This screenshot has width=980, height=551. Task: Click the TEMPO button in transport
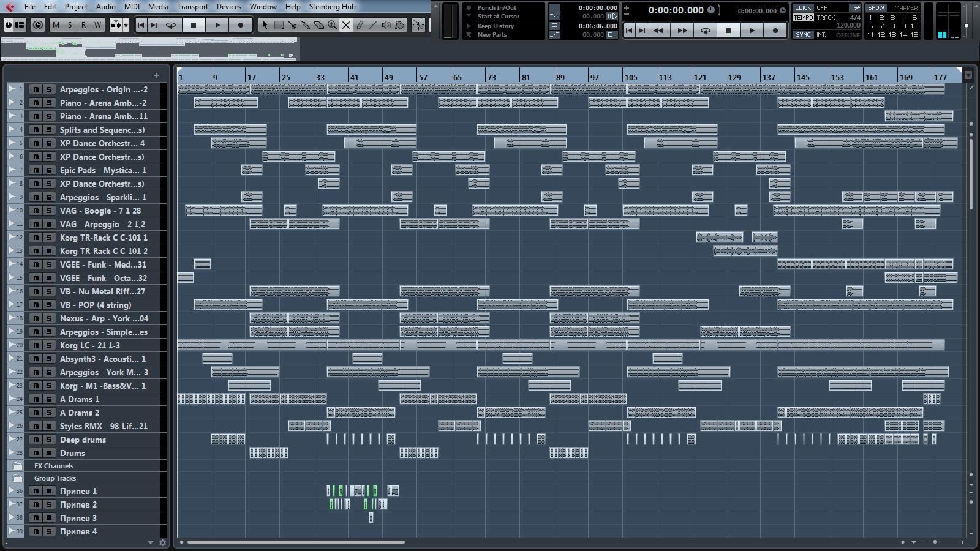coord(803,18)
